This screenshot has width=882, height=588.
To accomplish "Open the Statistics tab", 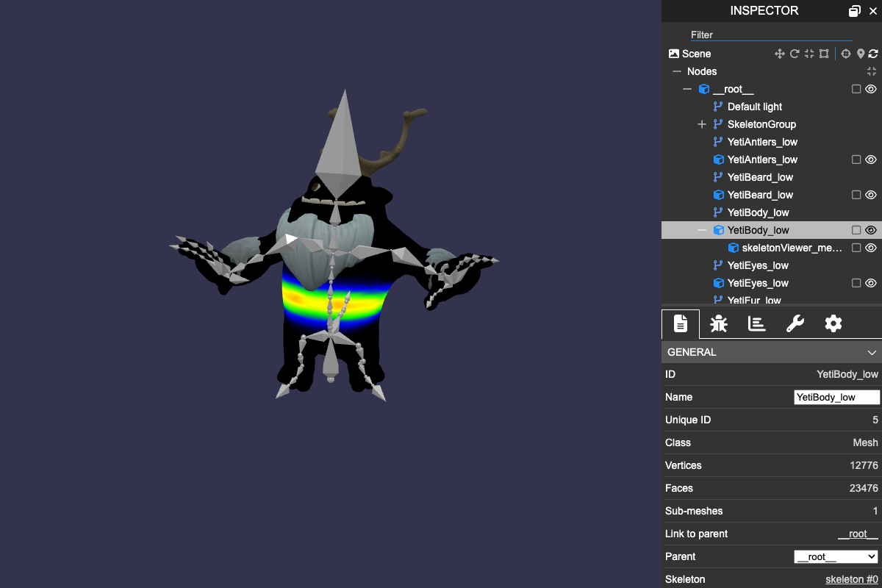I will pyautogui.click(x=757, y=323).
